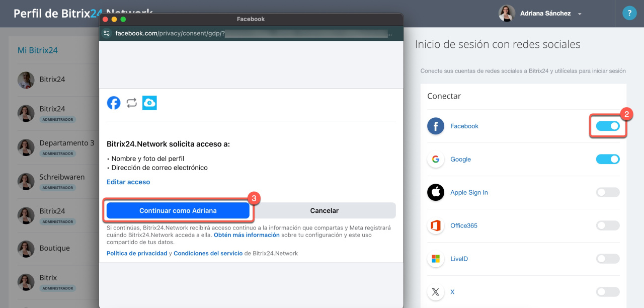
Task: Click the Cancelar button in Facebook dialog
Action: pyautogui.click(x=325, y=211)
